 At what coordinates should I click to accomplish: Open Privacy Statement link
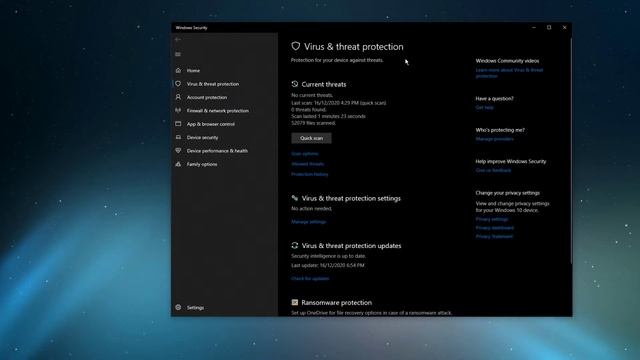point(494,236)
